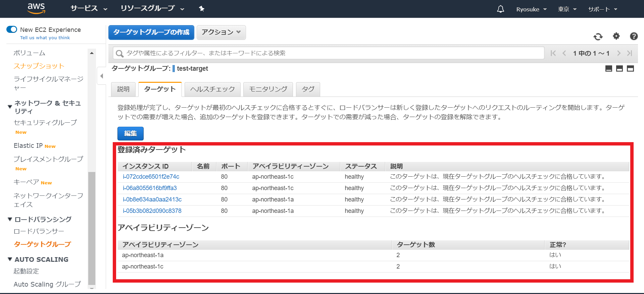Toggle the New EC2 Experience switch
Viewport: 644px width, 294px height.
(12, 30)
